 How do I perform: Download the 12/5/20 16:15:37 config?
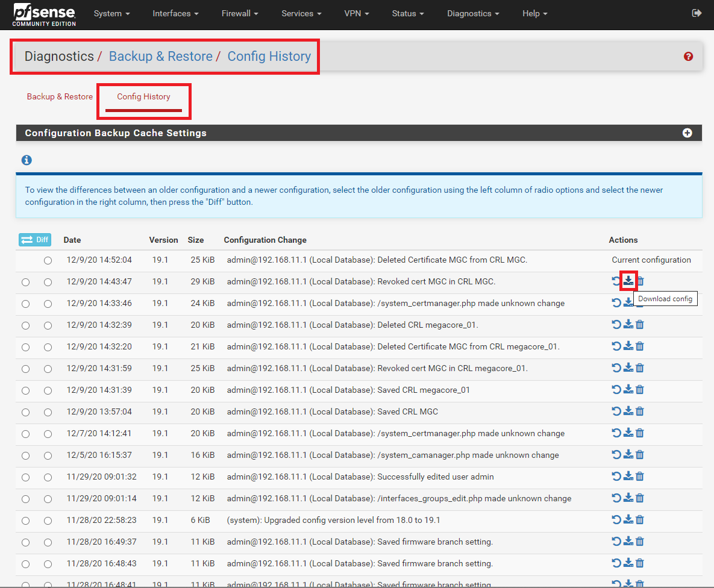pyautogui.click(x=628, y=454)
